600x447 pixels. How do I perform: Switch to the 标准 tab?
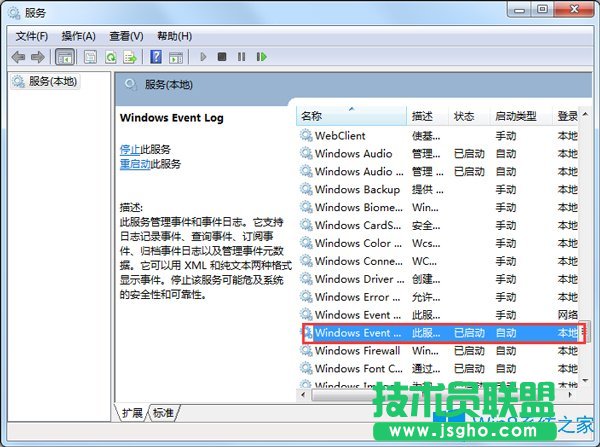[163, 413]
